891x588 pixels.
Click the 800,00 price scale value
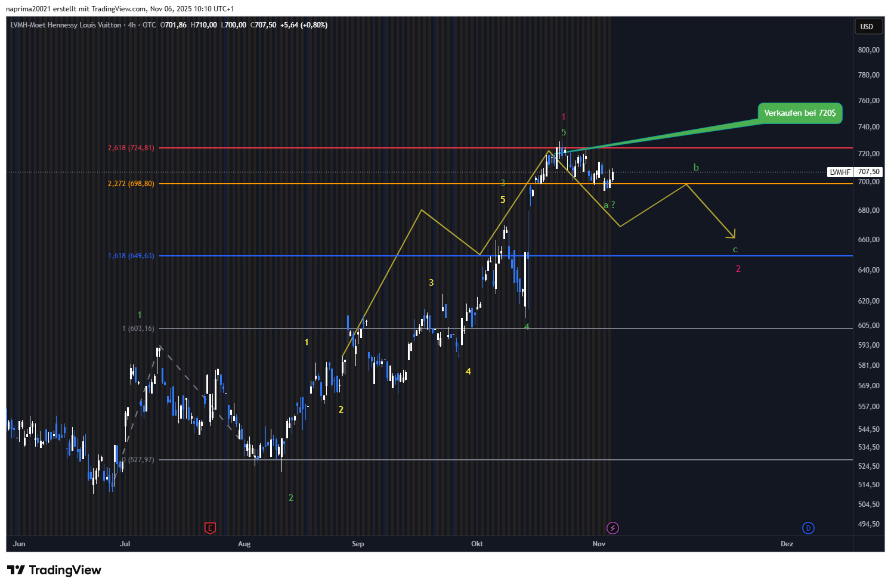point(868,50)
